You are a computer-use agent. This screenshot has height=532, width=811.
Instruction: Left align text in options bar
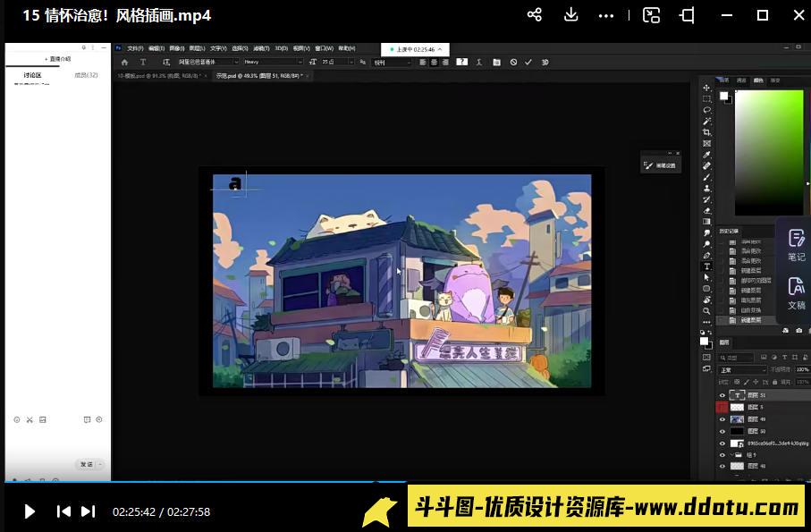(423, 62)
